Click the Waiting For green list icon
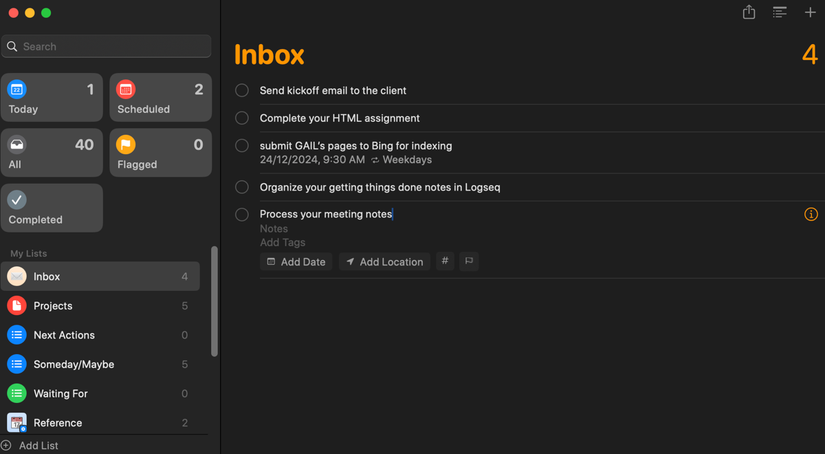Screen dimensions: 825x454 17,394
